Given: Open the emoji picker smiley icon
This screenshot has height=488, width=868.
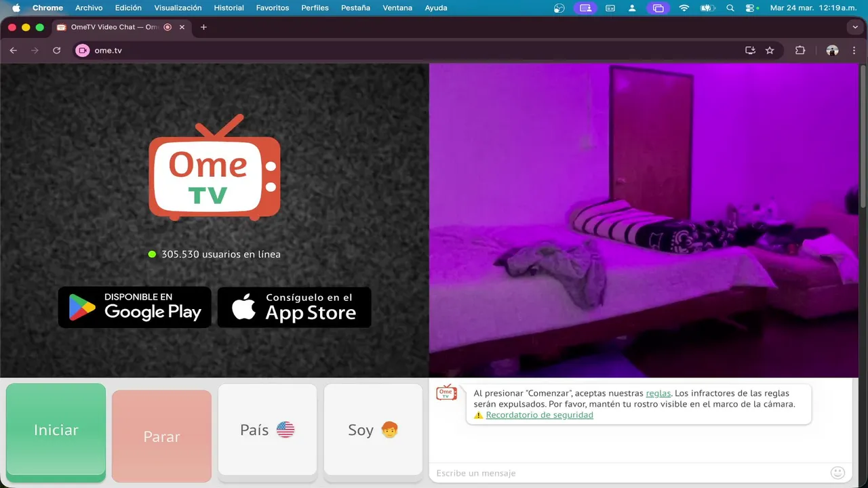Looking at the screenshot, I should click(x=837, y=473).
